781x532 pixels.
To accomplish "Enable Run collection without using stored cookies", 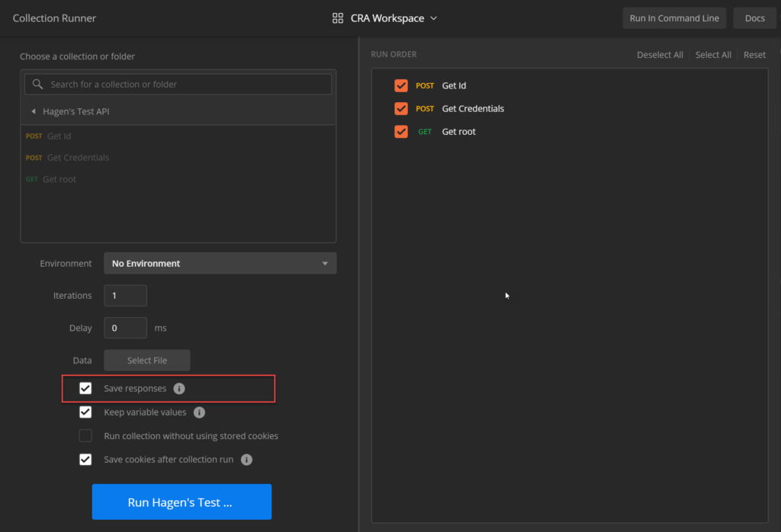I will 86,436.
